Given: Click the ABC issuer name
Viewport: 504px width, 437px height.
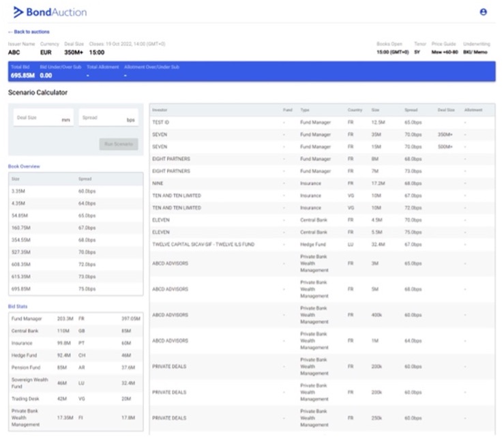Looking at the screenshot, I should tap(14, 52).
